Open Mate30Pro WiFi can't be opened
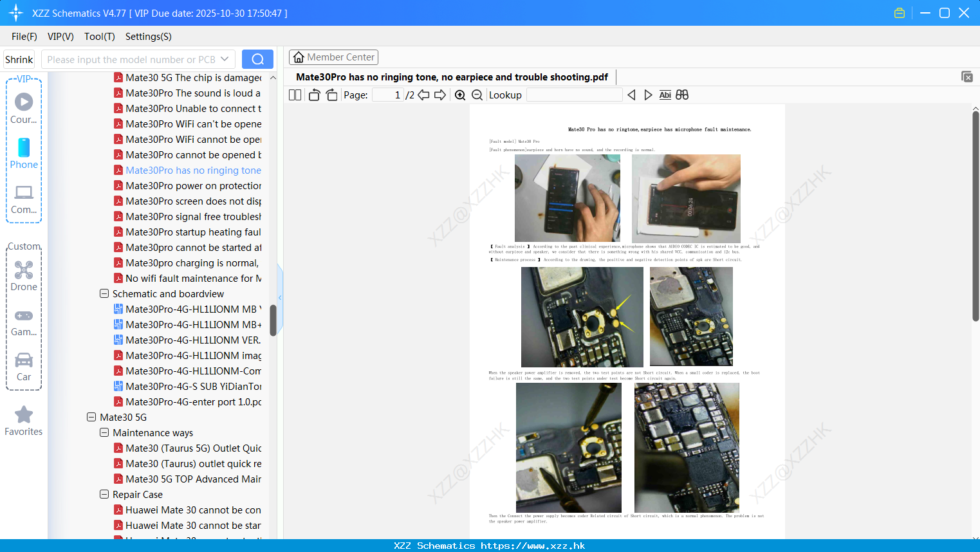Image resolution: width=980 pixels, height=552 pixels. tap(188, 124)
